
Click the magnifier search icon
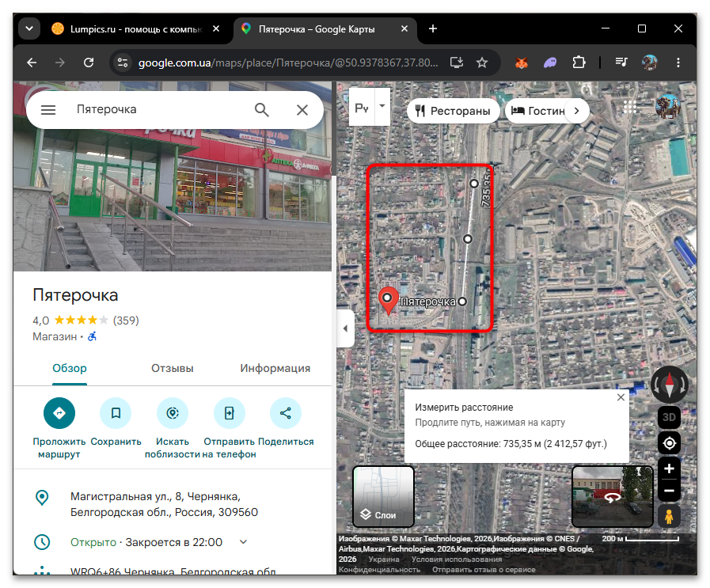tap(262, 109)
